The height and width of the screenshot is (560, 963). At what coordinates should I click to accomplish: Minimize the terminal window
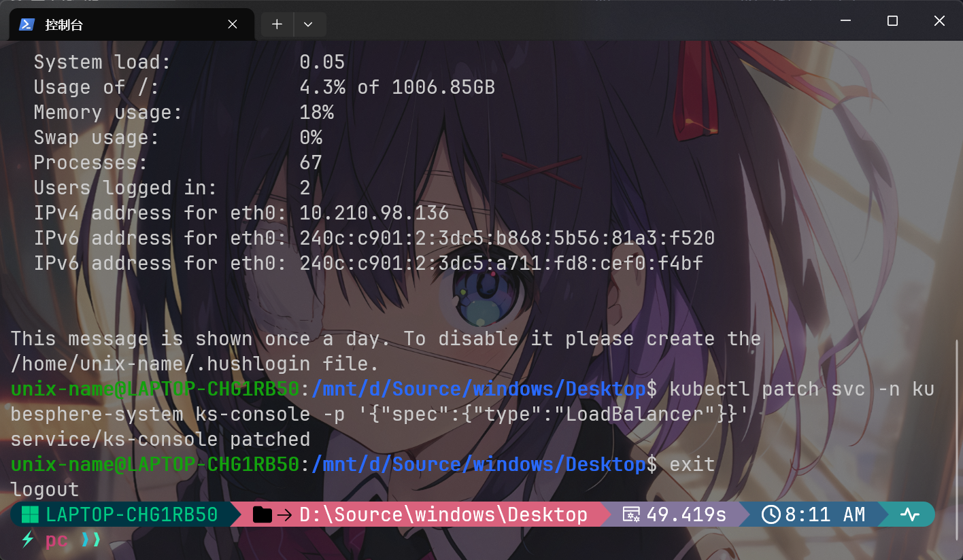pyautogui.click(x=846, y=21)
